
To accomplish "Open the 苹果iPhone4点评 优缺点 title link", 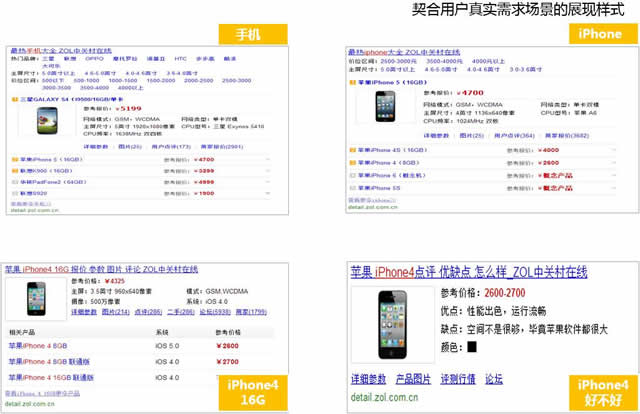I will tap(468, 272).
